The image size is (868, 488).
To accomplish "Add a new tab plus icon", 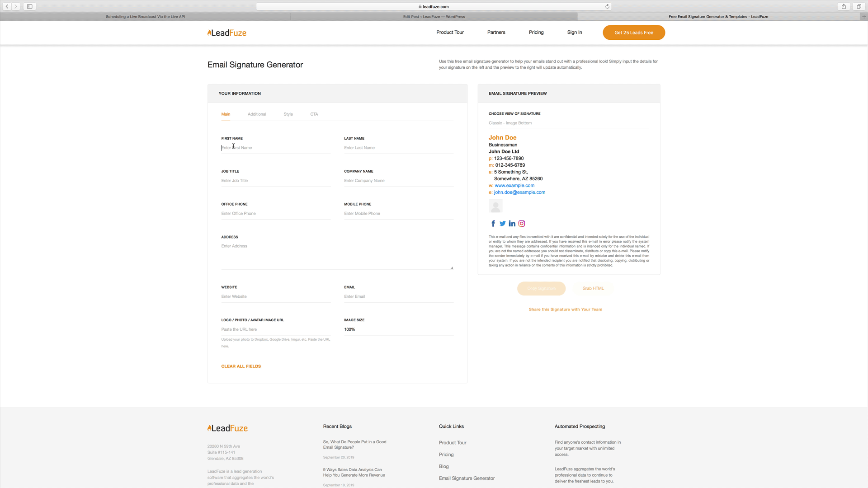I will [x=863, y=17].
